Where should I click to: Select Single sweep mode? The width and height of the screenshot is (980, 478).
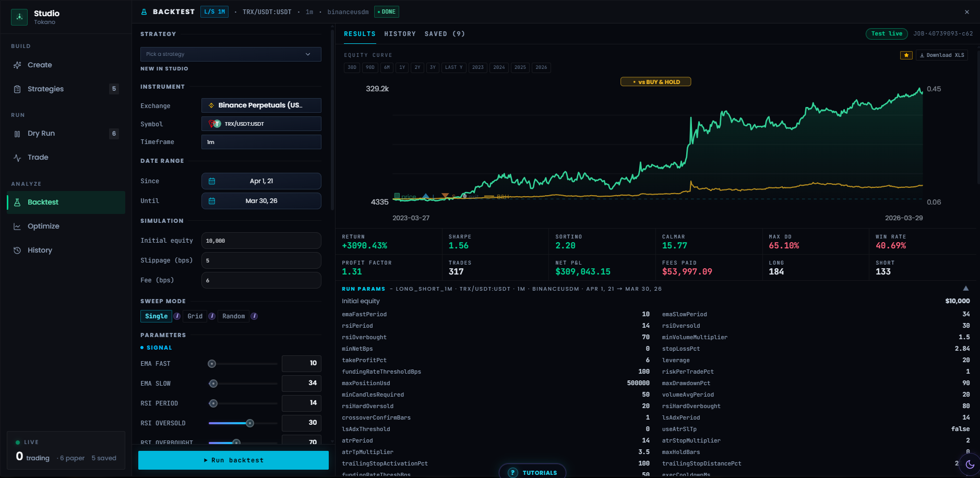click(x=156, y=316)
